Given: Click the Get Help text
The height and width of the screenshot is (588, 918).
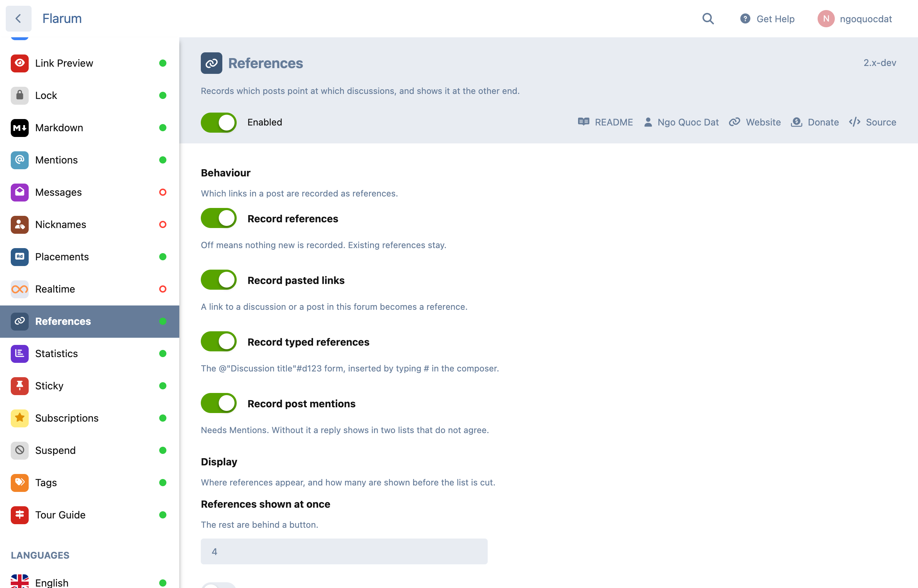Looking at the screenshot, I should coord(775,19).
